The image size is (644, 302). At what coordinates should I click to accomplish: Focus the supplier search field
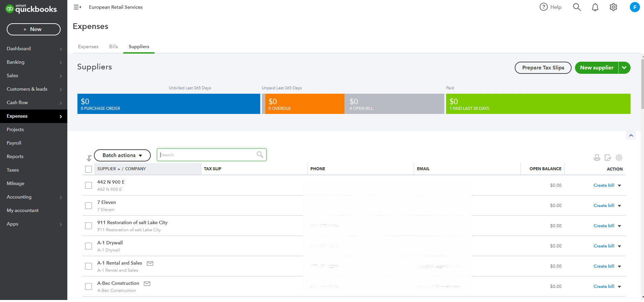(211, 155)
